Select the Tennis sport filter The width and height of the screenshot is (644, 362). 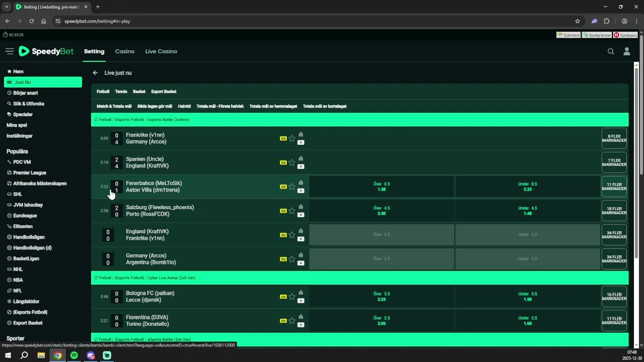tap(121, 92)
